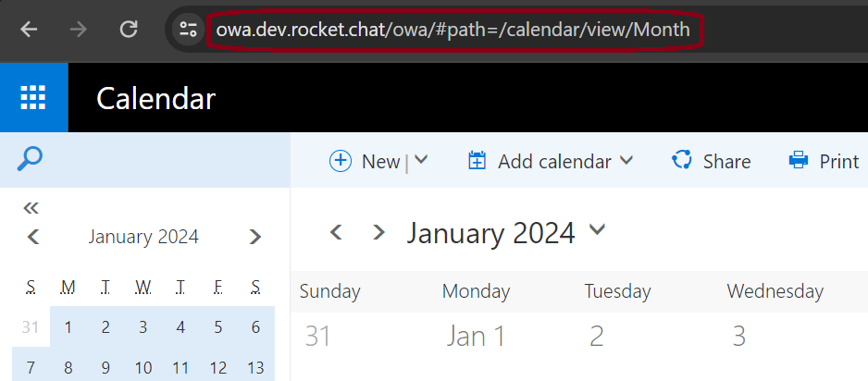Click the New event plus icon
Screen dimensions: 868x381
coord(341,161)
